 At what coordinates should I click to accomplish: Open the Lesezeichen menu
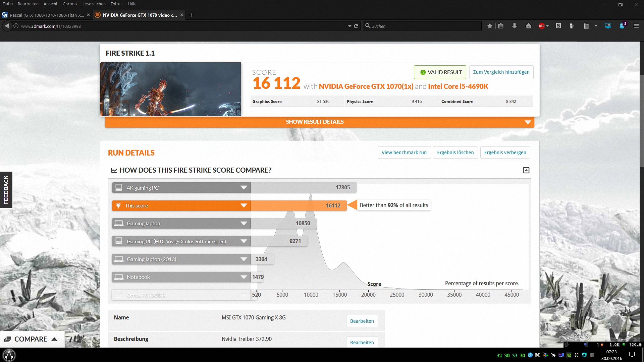94,4
